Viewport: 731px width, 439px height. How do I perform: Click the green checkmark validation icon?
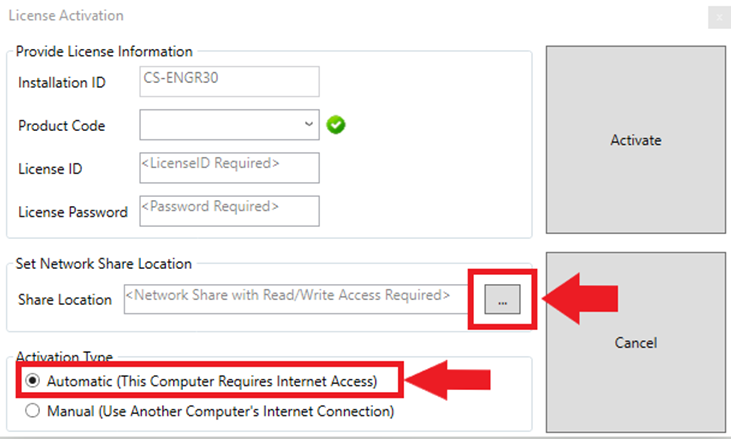pyautogui.click(x=336, y=126)
